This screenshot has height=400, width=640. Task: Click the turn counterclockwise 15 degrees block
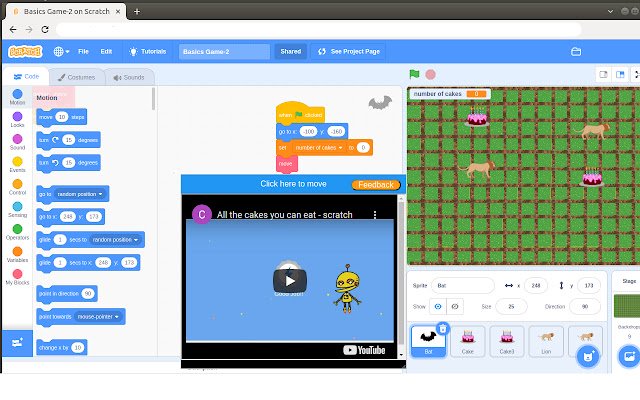click(x=68, y=162)
